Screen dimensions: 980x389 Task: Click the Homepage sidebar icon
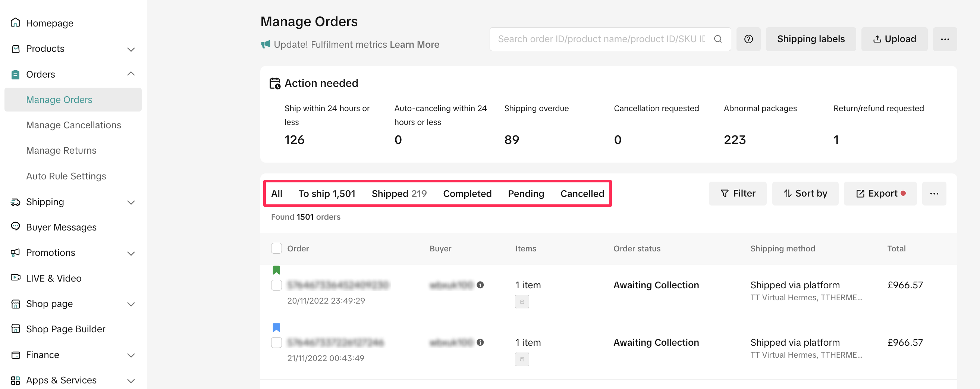point(16,23)
